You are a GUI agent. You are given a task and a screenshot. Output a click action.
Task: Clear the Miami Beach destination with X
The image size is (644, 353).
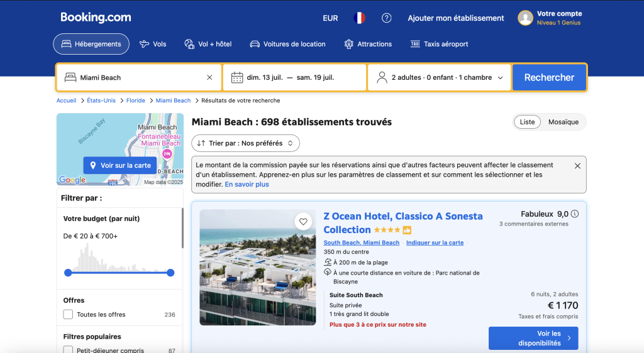click(x=209, y=77)
